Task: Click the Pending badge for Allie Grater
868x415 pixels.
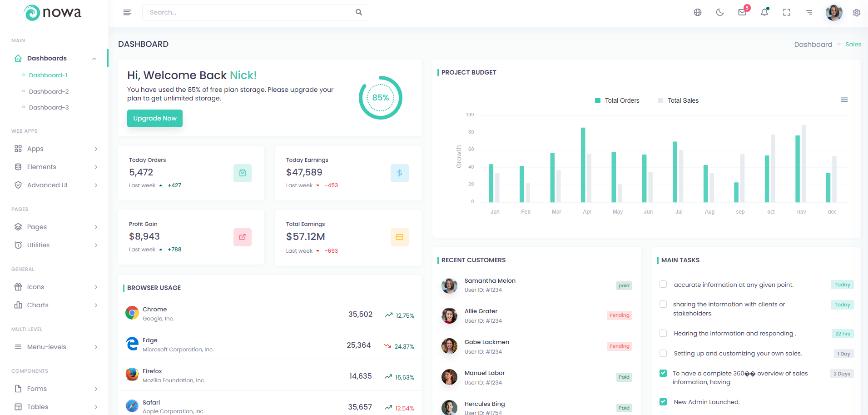Action: [620, 315]
